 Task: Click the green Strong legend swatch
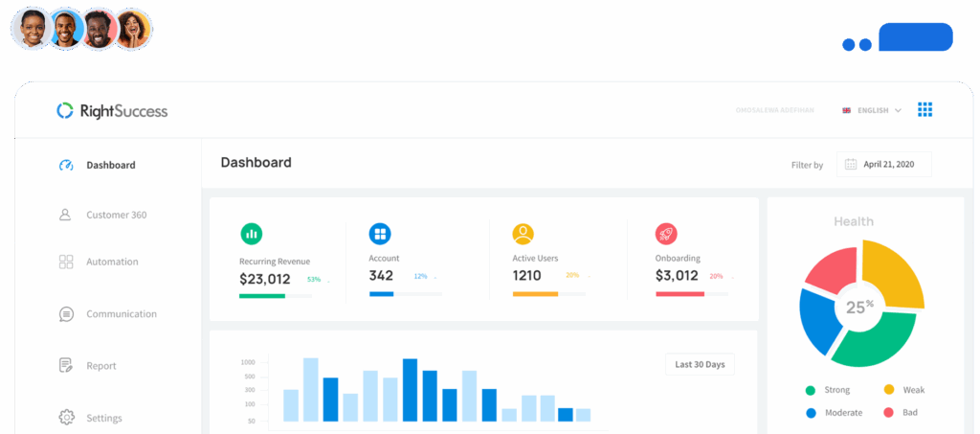(811, 390)
